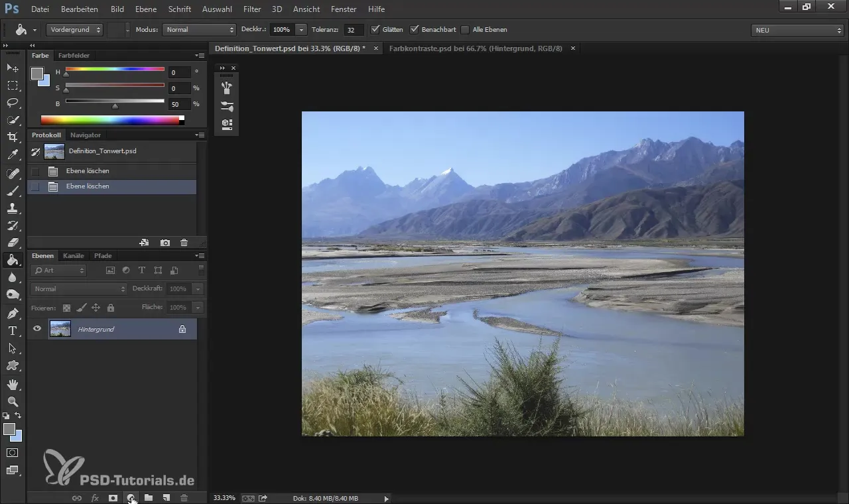Select the Sponge tool in toolbar
Screen dimensions: 849x504
pyautogui.click(x=13, y=295)
